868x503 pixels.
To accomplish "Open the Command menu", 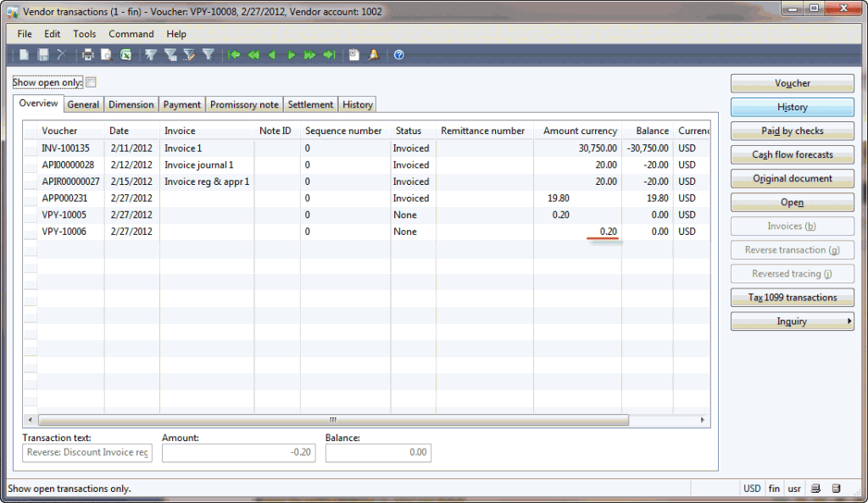I will point(131,34).
